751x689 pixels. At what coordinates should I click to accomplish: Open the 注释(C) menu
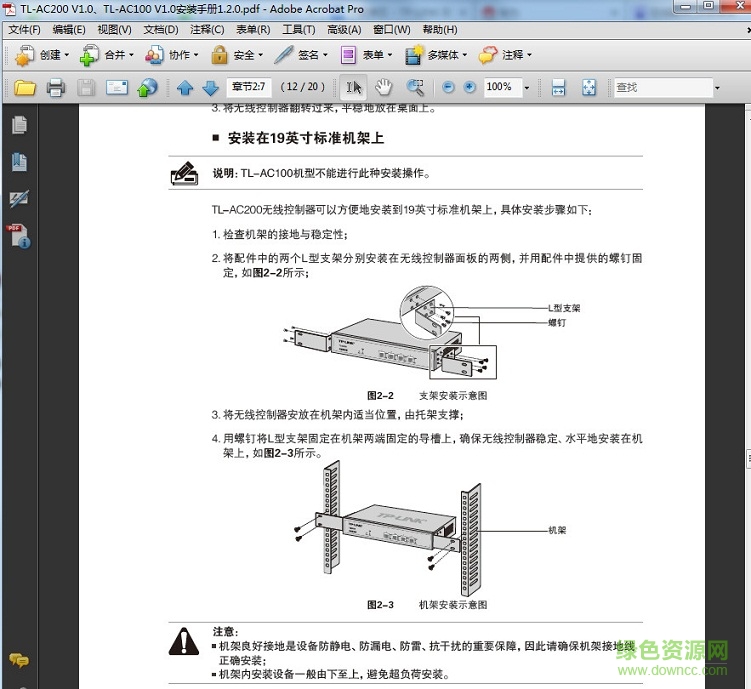click(x=207, y=30)
